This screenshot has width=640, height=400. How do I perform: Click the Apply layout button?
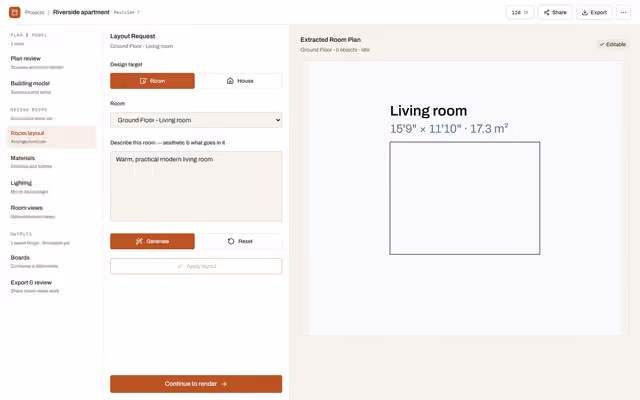point(196,266)
